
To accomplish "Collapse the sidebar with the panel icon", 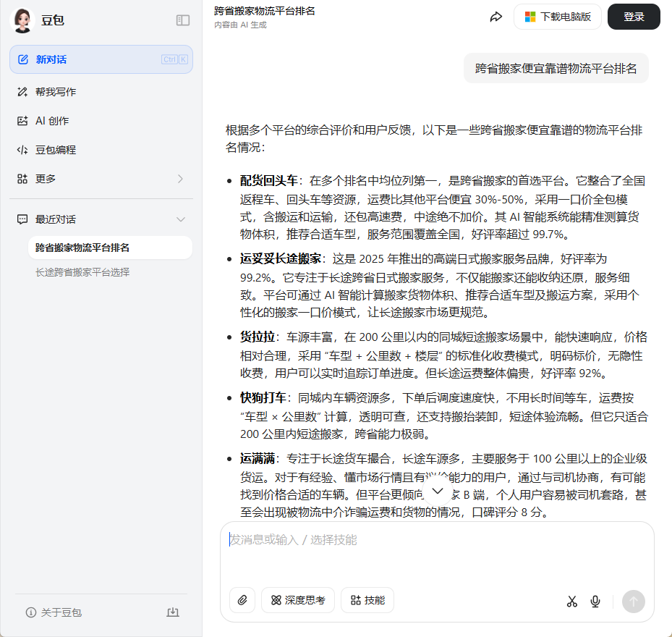I will [x=183, y=20].
